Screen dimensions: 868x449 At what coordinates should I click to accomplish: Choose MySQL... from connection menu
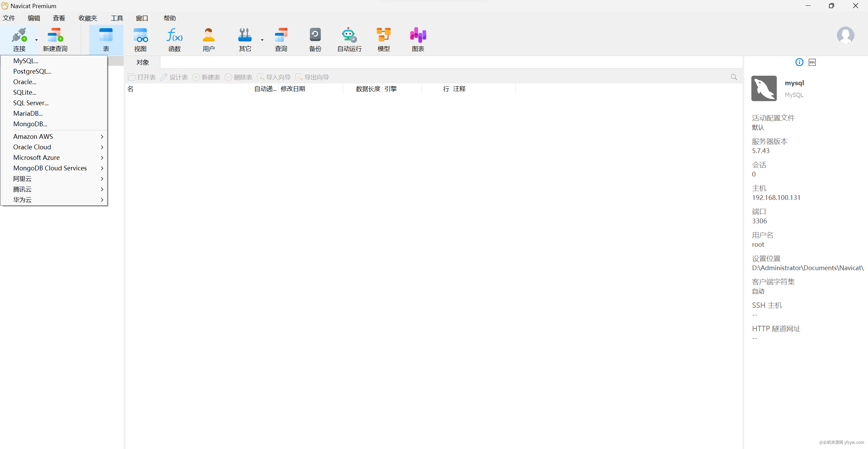(x=54, y=61)
